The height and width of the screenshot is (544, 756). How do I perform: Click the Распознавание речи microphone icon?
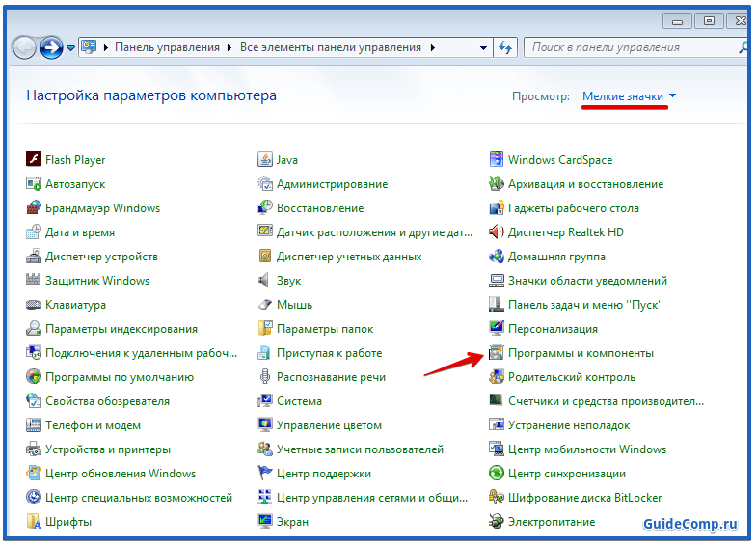(264, 376)
